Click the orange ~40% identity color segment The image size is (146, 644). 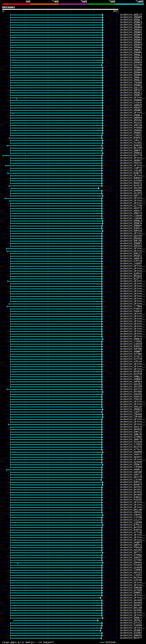[x=45, y=4]
